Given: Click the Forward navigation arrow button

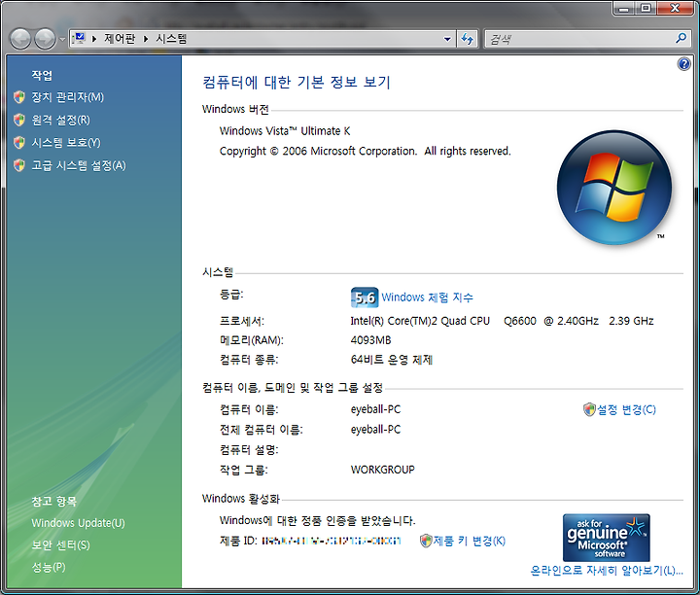Looking at the screenshot, I should pos(45,39).
